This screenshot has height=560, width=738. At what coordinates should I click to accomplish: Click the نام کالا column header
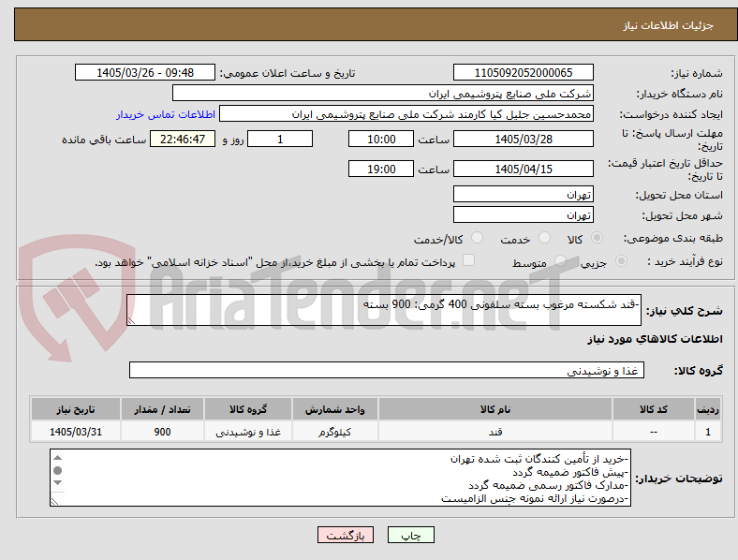coord(495,409)
